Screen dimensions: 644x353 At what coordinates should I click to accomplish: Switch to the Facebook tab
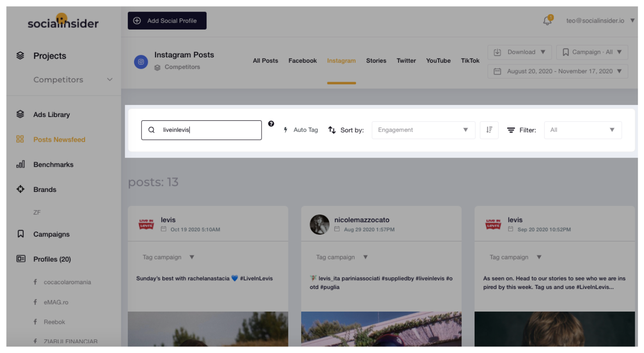coord(303,61)
